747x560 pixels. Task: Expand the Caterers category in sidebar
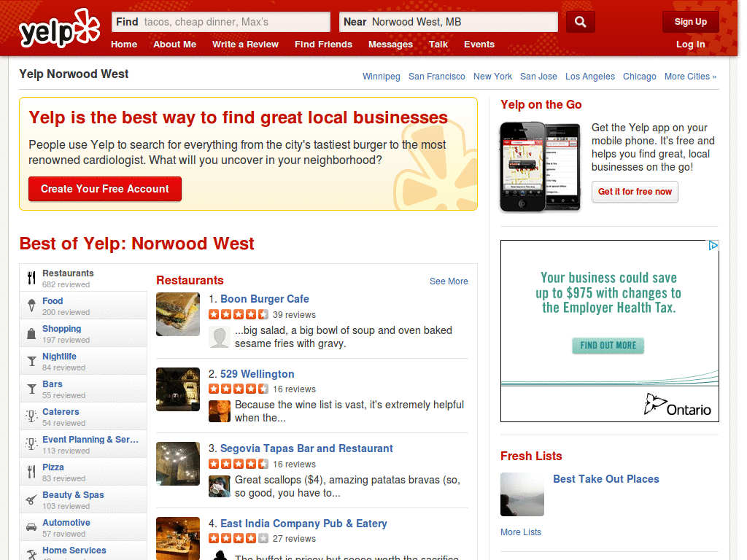[61, 411]
